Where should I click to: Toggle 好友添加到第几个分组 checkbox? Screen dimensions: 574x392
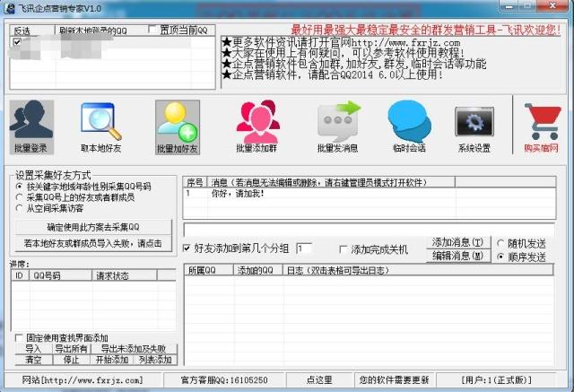pos(187,248)
